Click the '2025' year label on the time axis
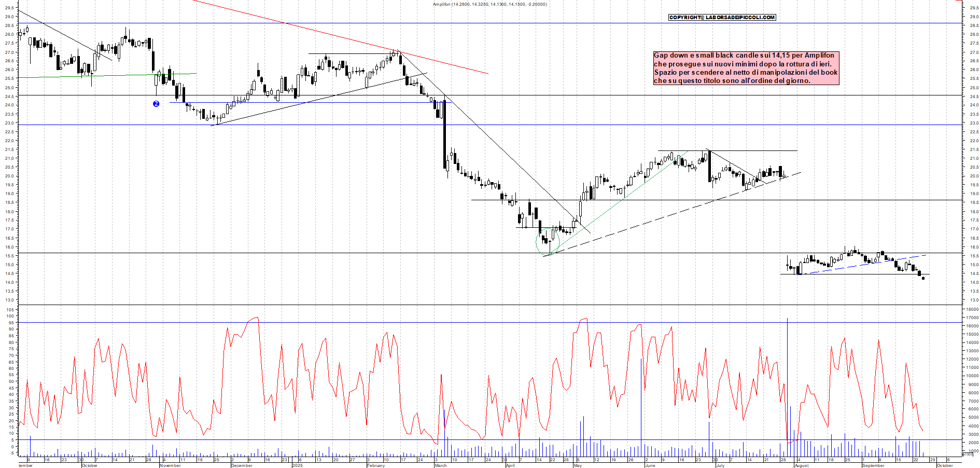Screen dimensions: 980x468 (297, 465)
